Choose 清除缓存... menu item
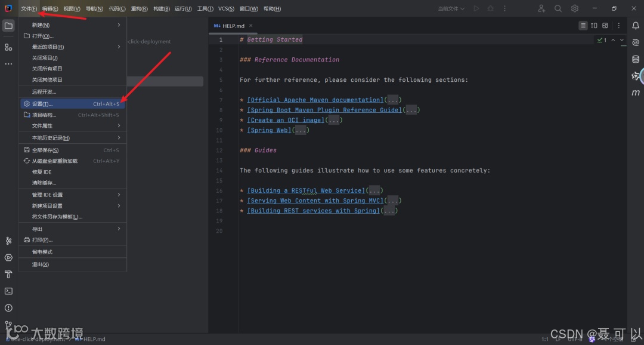 [x=73, y=183]
